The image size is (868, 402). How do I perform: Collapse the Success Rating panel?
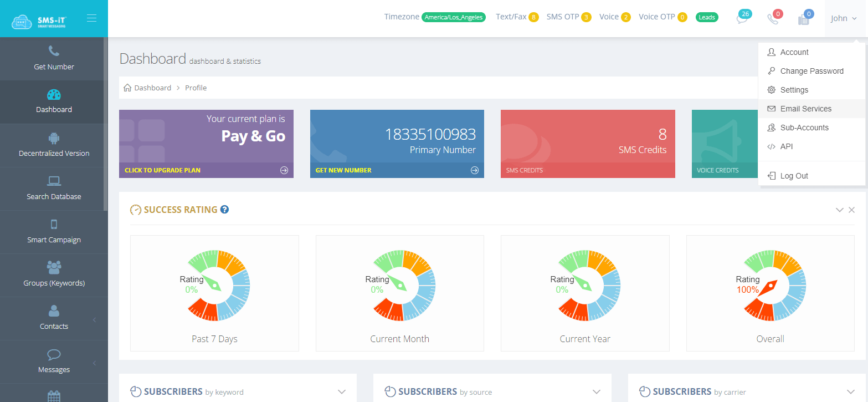point(839,210)
